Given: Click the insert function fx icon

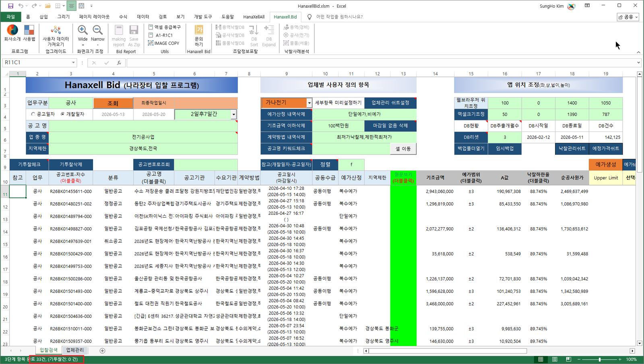Looking at the screenshot, I should (x=119, y=63).
